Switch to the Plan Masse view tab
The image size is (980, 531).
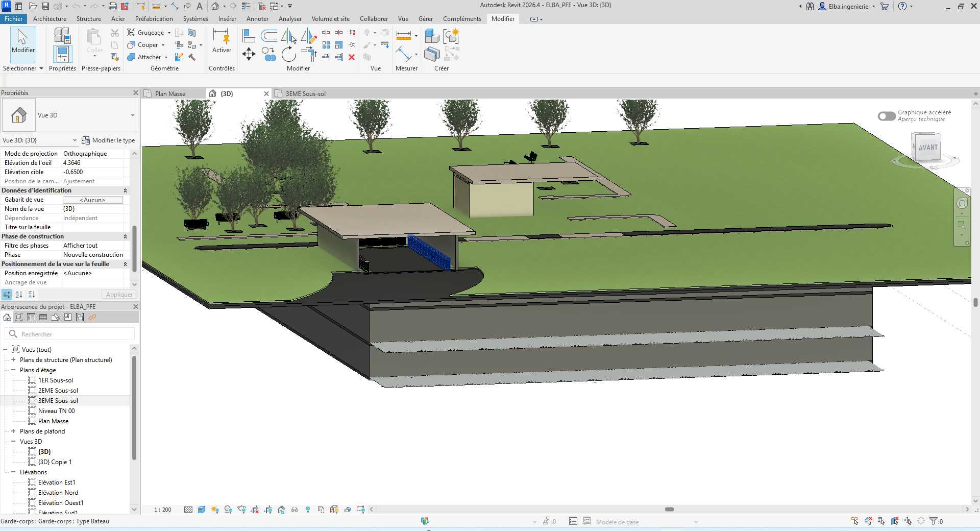pyautogui.click(x=170, y=94)
